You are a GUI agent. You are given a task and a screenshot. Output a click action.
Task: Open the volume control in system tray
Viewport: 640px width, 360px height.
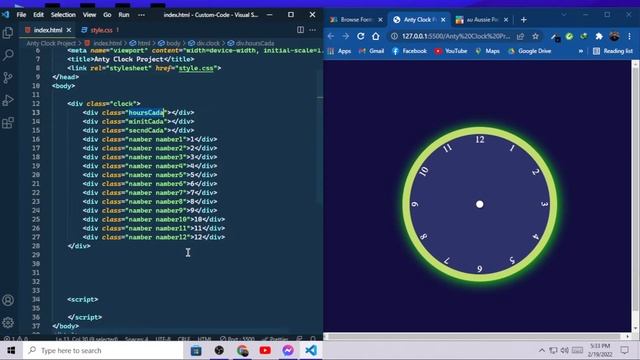tap(565, 350)
